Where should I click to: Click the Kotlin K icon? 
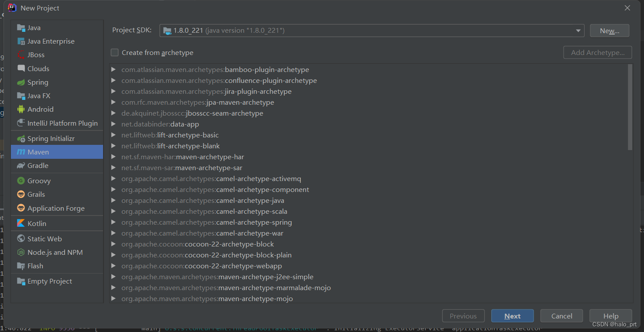[x=21, y=223]
